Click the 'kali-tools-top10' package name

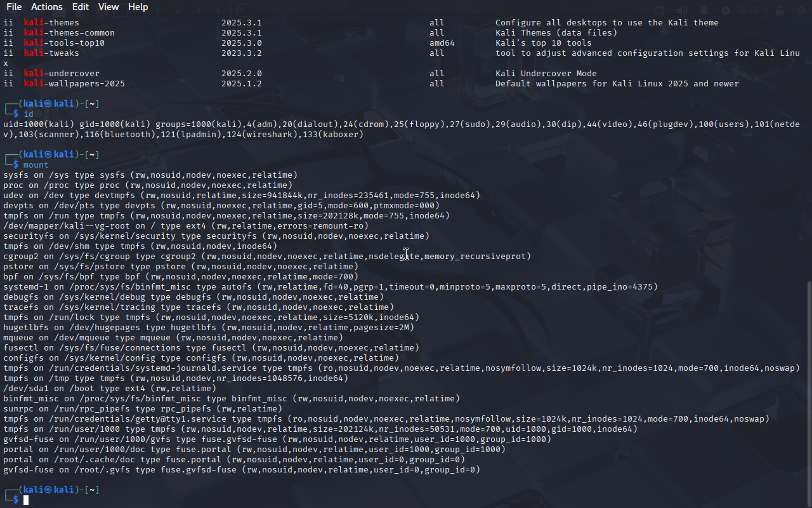click(64, 43)
